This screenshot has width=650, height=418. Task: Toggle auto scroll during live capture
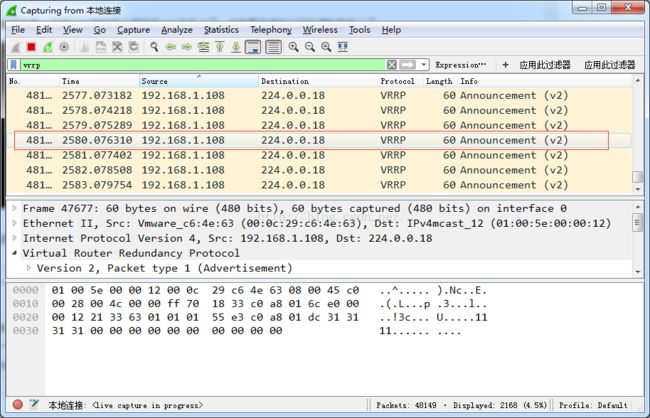tap(253, 47)
